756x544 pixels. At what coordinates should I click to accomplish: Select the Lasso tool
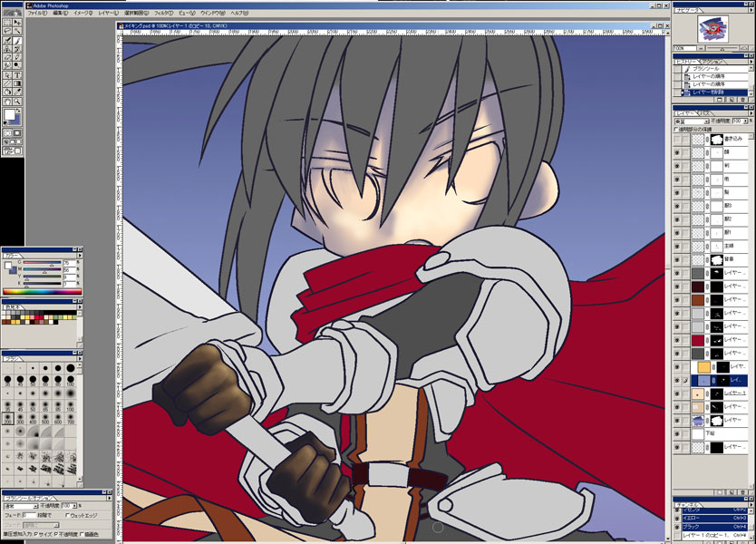click(x=8, y=30)
